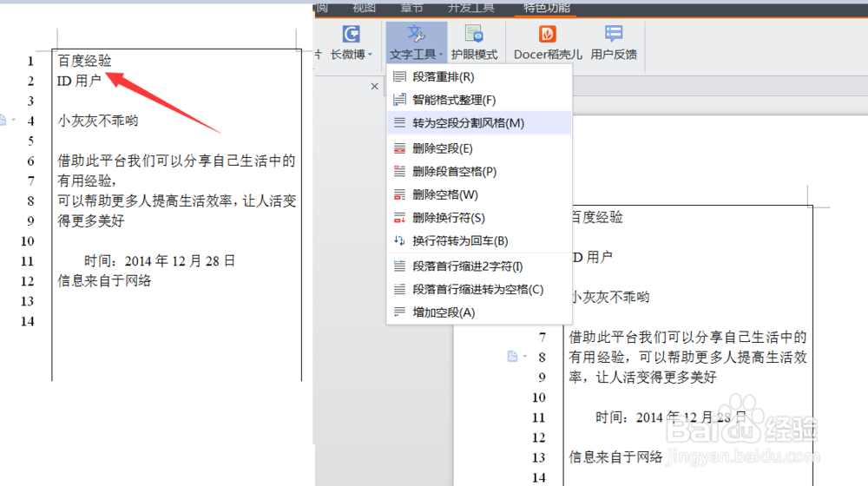Click the 删除空段 menu icon
The image size is (868, 486).
pos(399,148)
